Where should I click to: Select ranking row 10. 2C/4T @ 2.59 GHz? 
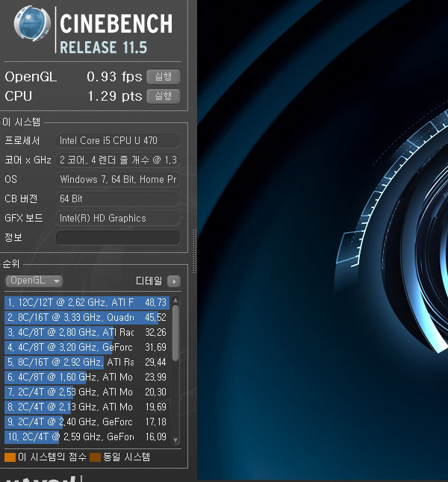click(87, 436)
